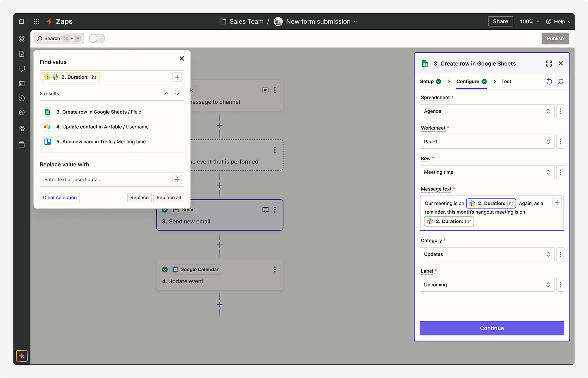The width and height of the screenshot is (588, 378).
Task: Click the undo arrow icon in the step panel
Action: (x=549, y=81)
